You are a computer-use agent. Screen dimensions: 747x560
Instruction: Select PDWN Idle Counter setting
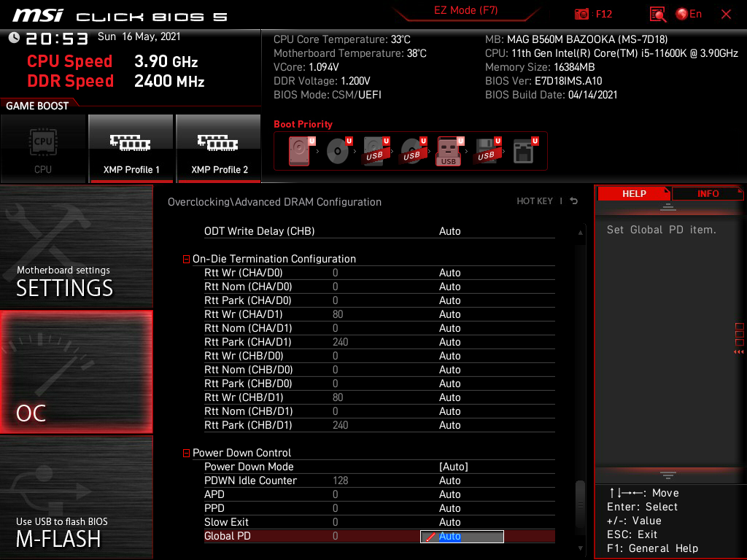tap(379, 481)
